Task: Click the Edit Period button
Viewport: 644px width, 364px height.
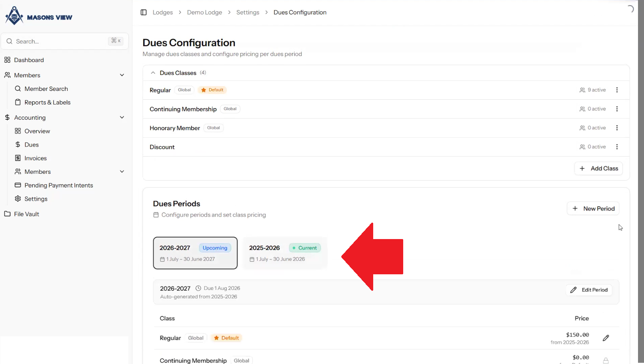Action: pyautogui.click(x=589, y=290)
